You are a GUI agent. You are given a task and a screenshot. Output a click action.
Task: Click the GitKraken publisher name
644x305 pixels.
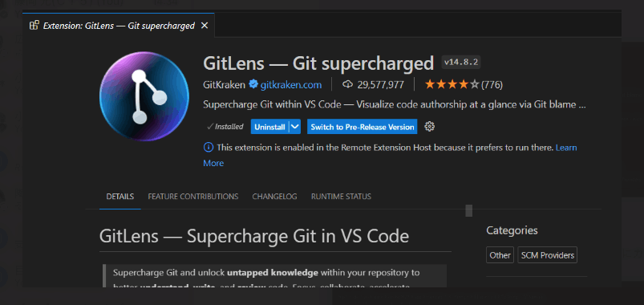[225, 85]
